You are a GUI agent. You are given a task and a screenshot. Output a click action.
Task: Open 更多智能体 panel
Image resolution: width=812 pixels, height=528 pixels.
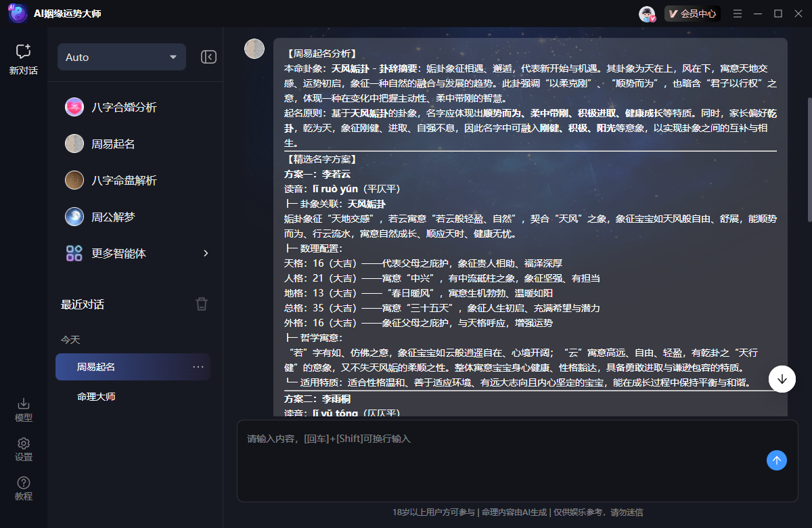[x=118, y=255]
